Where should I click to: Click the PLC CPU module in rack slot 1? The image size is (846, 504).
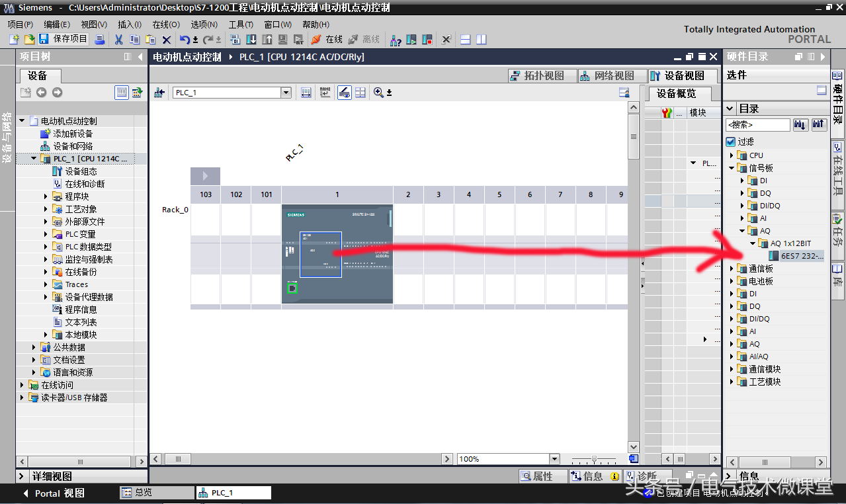click(x=337, y=254)
